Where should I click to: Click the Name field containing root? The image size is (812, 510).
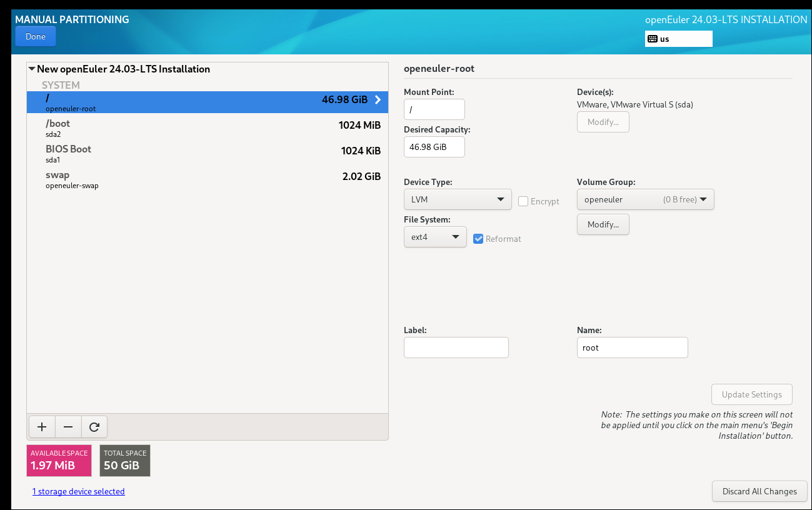(x=632, y=347)
